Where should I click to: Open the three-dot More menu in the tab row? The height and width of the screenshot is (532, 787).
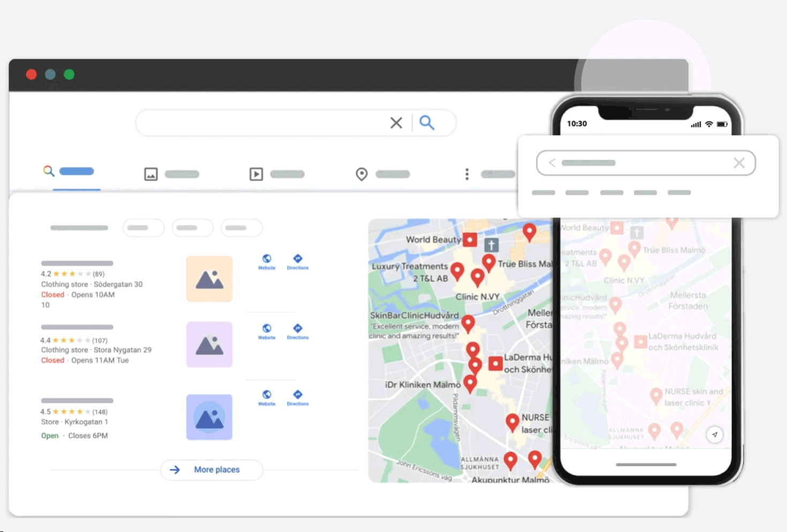[x=467, y=174]
